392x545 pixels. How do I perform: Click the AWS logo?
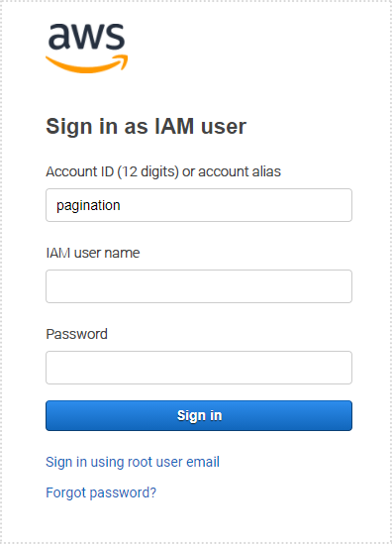pyautogui.click(x=87, y=48)
